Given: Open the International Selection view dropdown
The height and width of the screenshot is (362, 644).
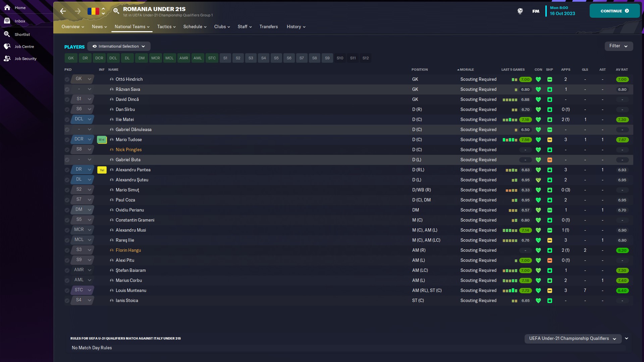Looking at the screenshot, I should pyautogui.click(x=119, y=46).
